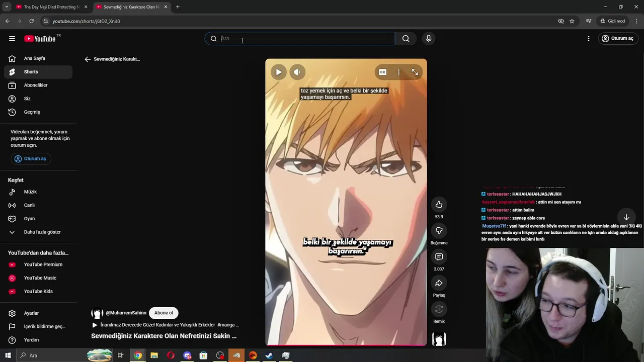644x362 pixels.
Task: Expand Daha fazla göster
Action: [x=38, y=232]
